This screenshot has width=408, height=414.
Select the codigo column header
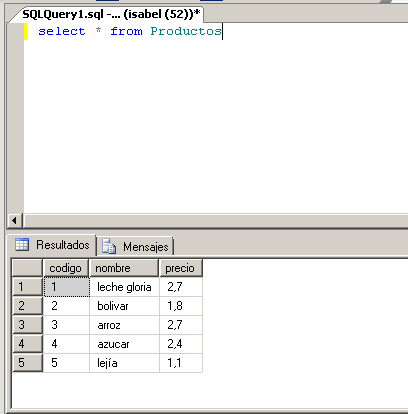[x=66, y=268]
